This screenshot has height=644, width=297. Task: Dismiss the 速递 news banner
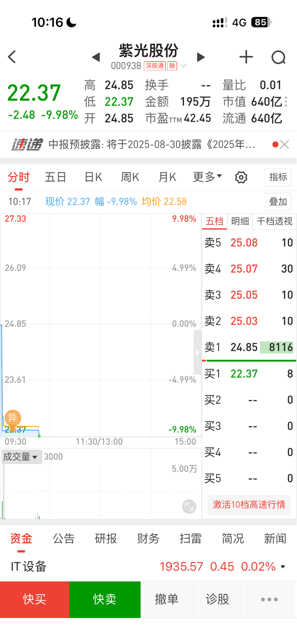285,144
